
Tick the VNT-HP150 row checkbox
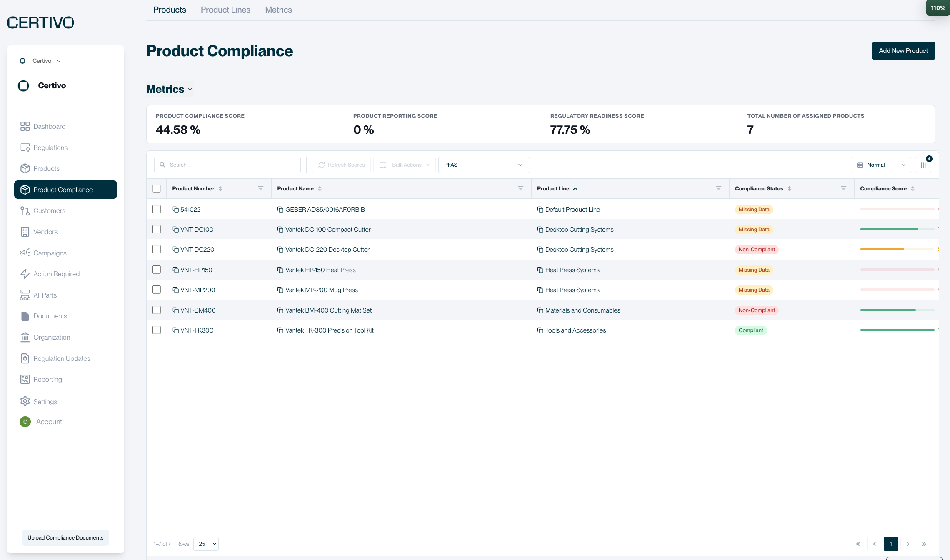157,270
